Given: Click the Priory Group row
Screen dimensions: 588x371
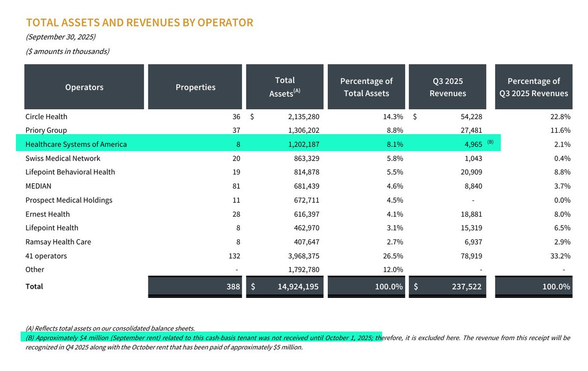Looking at the screenshot, I should point(45,130).
